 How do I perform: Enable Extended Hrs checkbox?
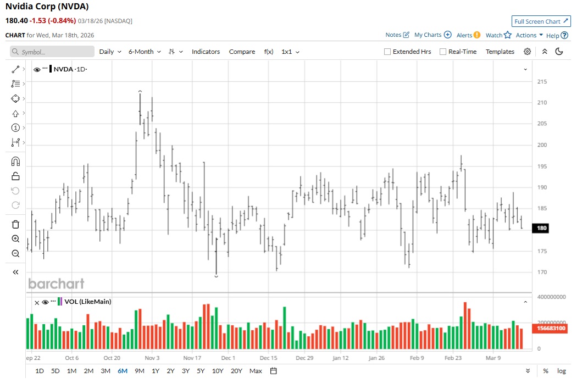click(x=387, y=52)
